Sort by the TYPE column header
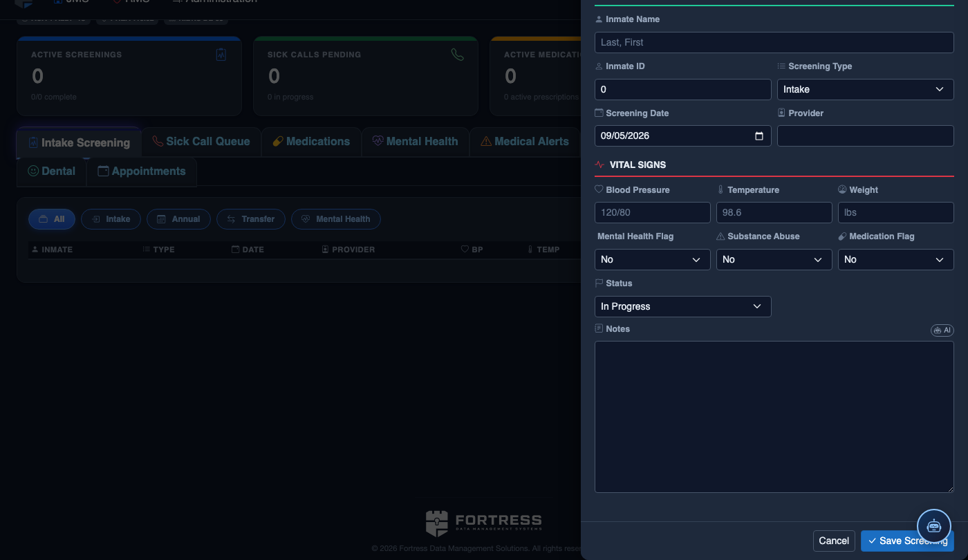This screenshot has height=560, width=968. coord(158,250)
